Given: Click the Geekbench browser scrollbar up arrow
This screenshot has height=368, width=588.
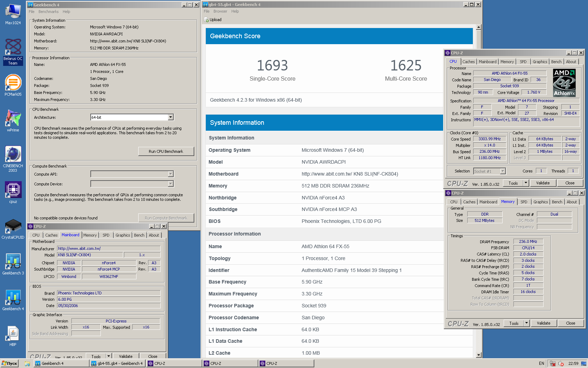Looking at the screenshot, I should [x=478, y=27].
